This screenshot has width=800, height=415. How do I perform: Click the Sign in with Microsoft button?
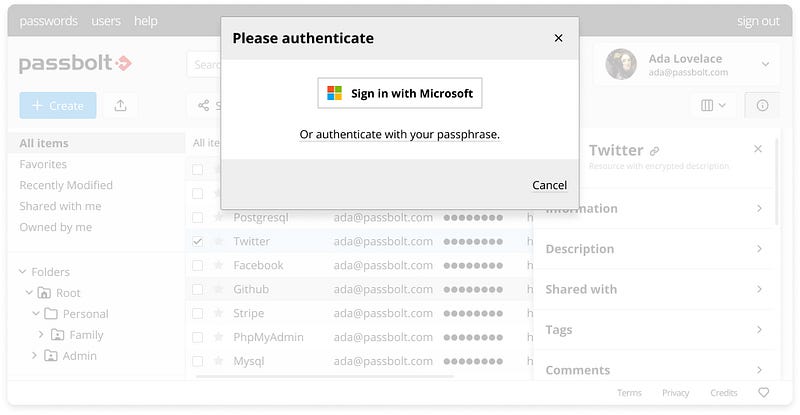[399, 93]
